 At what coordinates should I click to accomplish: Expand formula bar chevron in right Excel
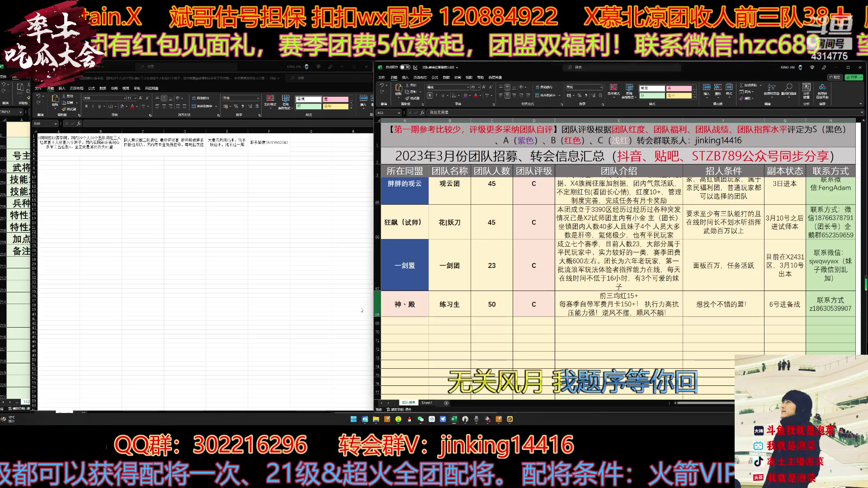click(862, 112)
